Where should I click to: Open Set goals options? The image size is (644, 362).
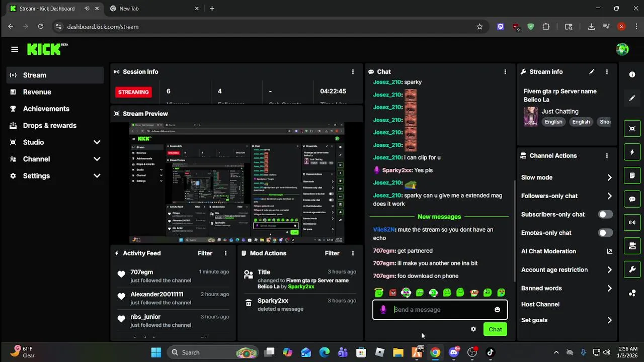567,320
